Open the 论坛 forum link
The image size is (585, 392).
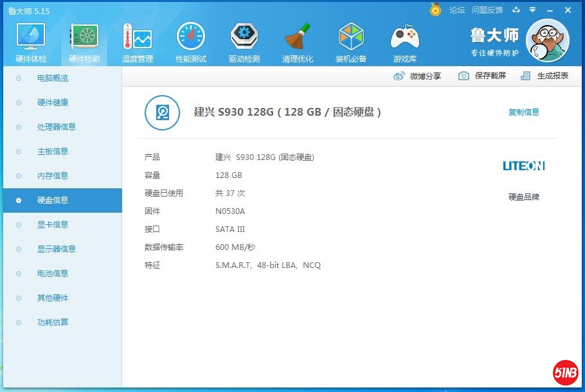click(x=456, y=10)
